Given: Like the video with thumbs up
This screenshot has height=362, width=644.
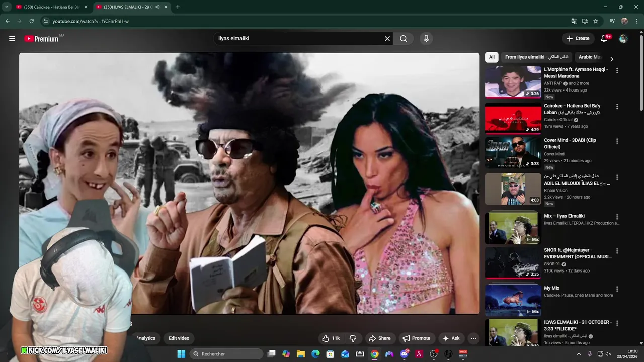Looking at the screenshot, I should [331, 338].
